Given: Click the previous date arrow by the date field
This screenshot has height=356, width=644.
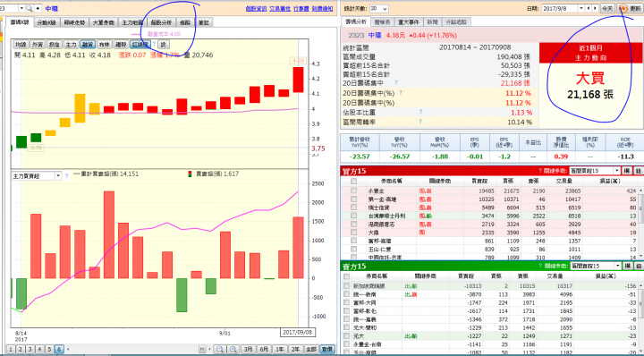Looking at the screenshot, I should [589, 8].
